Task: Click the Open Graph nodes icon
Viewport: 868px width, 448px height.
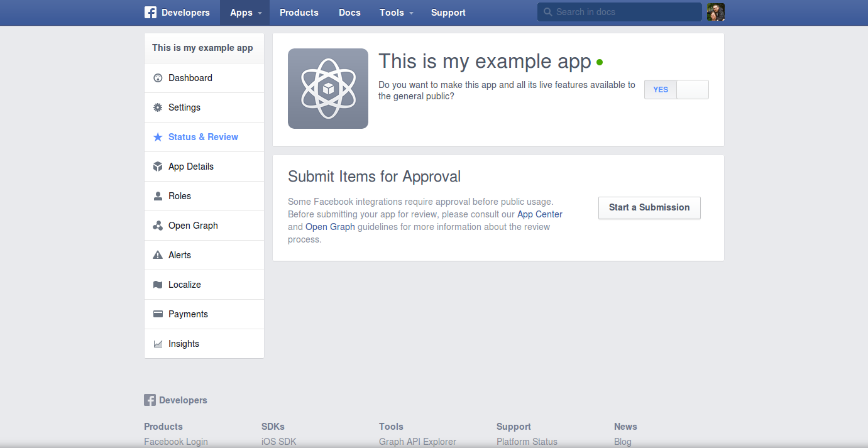Action: [x=158, y=226]
